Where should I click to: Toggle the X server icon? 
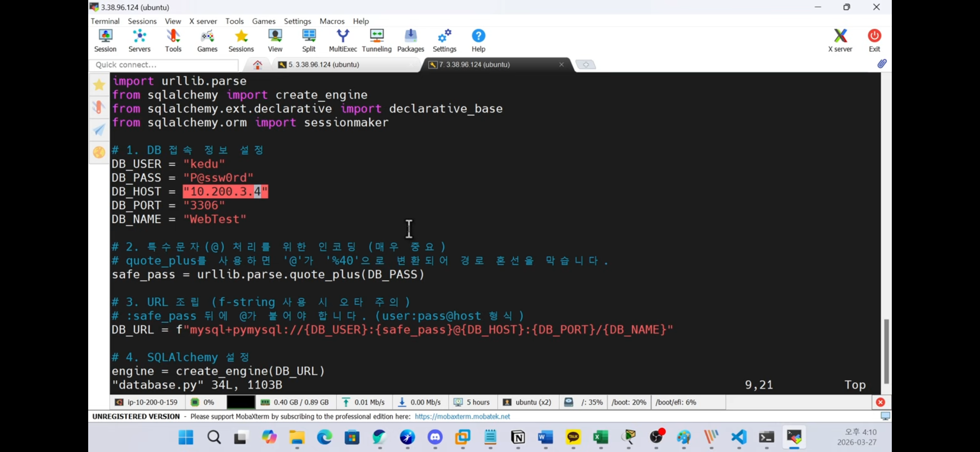tap(840, 40)
